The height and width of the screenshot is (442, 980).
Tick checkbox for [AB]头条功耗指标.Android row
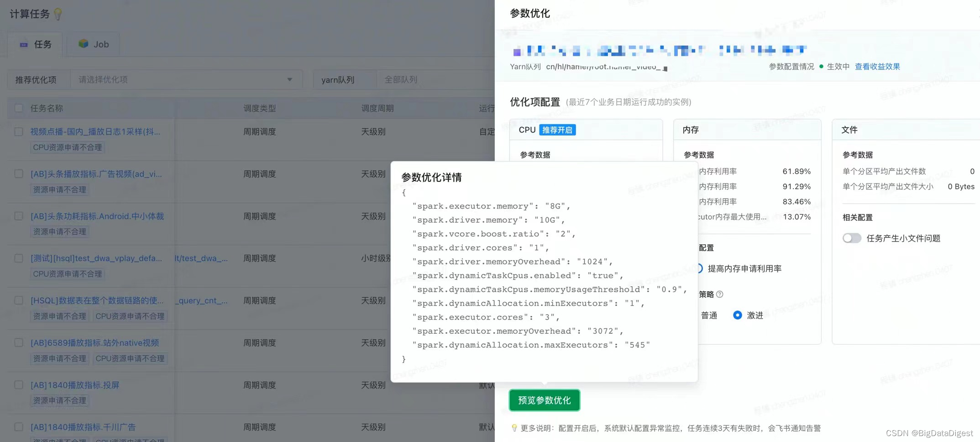click(19, 216)
